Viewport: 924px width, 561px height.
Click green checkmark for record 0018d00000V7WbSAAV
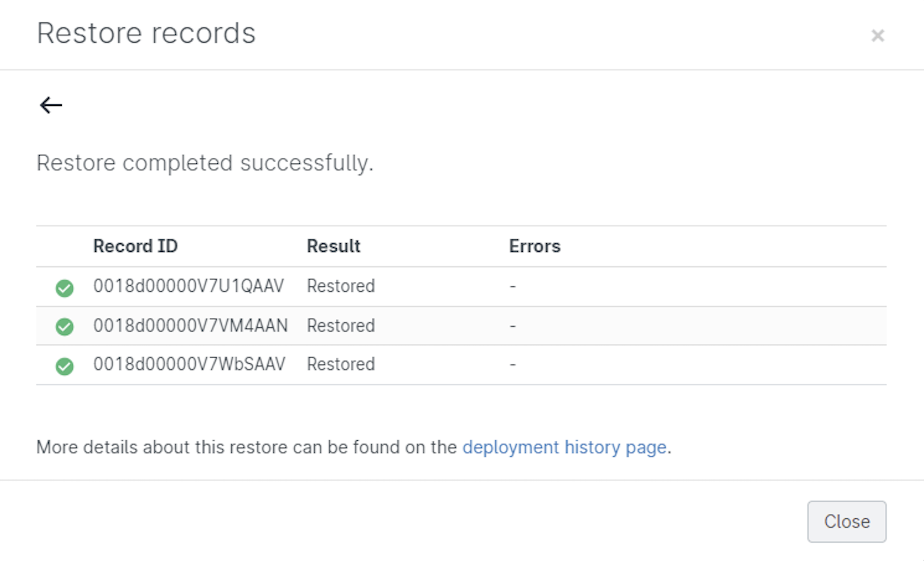[x=65, y=366]
